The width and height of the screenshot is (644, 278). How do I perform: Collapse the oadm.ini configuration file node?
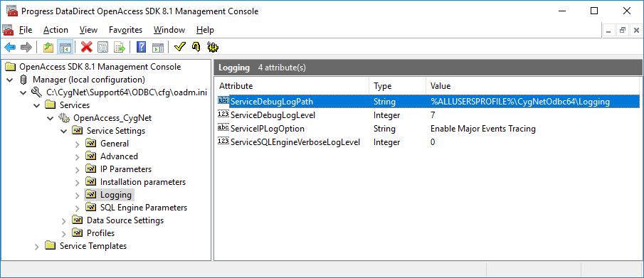[x=23, y=92]
